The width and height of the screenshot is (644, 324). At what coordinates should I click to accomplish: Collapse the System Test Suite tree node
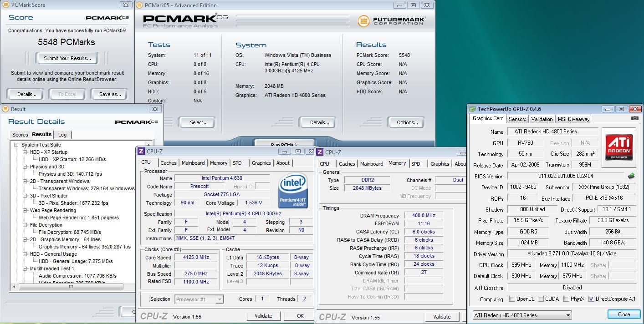coord(16,145)
